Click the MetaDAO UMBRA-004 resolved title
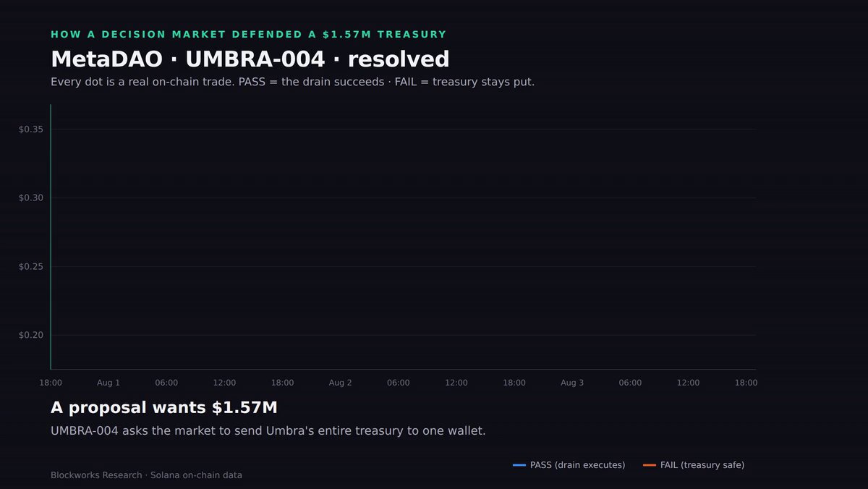This screenshot has height=489, width=868. click(250, 59)
